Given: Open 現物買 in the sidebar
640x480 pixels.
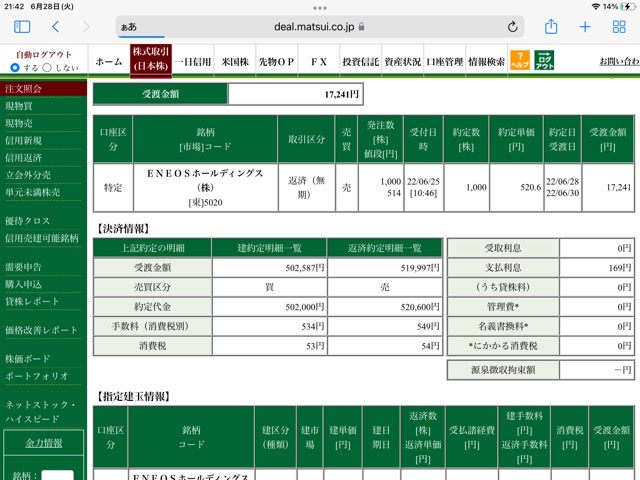Looking at the screenshot, I should (x=19, y=106).
